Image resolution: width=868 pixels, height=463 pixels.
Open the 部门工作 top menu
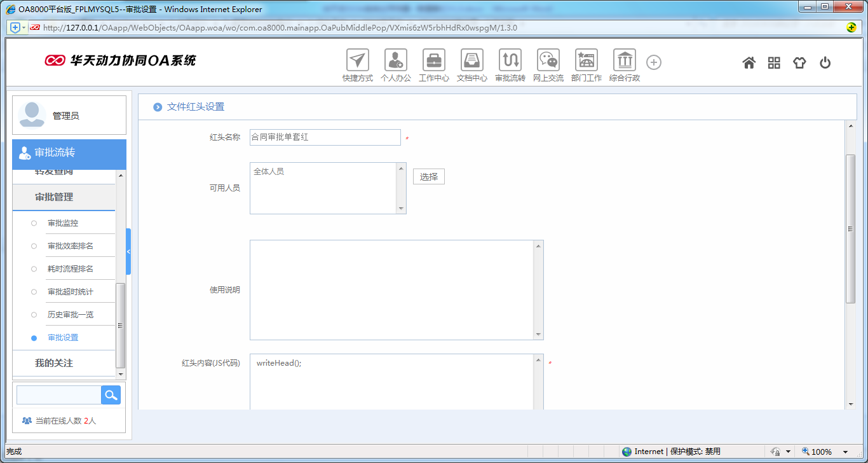(587, 60)
